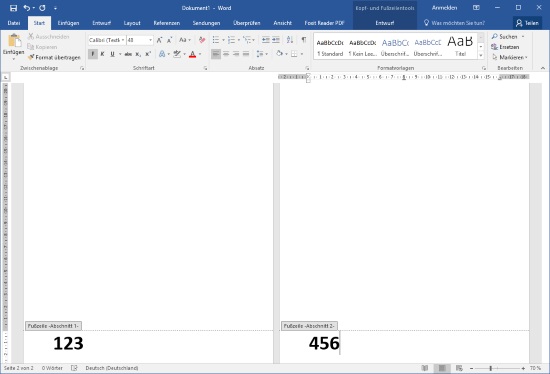The height and width of the screenshot is (374, 550).
Task: Click the multilevel list icon
Action: (x=247, y=40)
